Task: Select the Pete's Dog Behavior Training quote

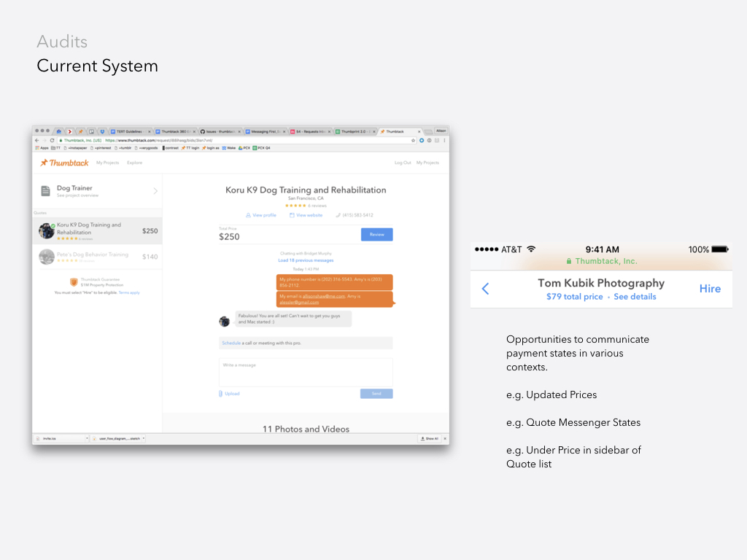Action: point(97,257)
